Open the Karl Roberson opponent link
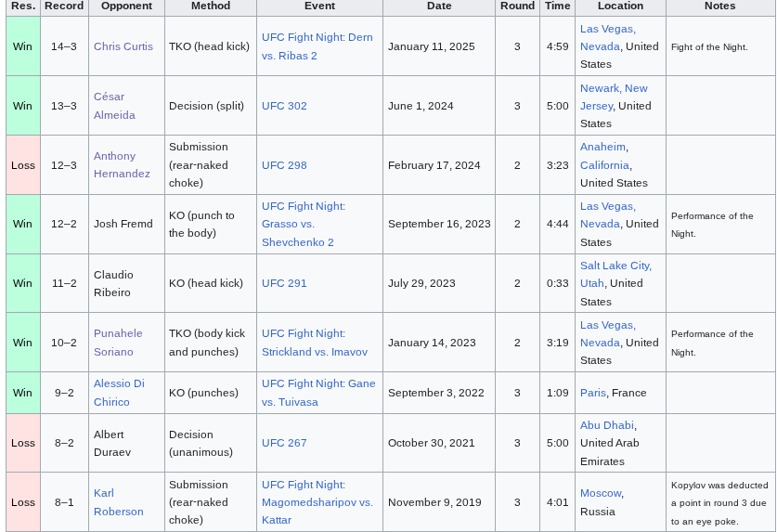The width and height of the screenshot is (777, 532). tap(119, 502)
